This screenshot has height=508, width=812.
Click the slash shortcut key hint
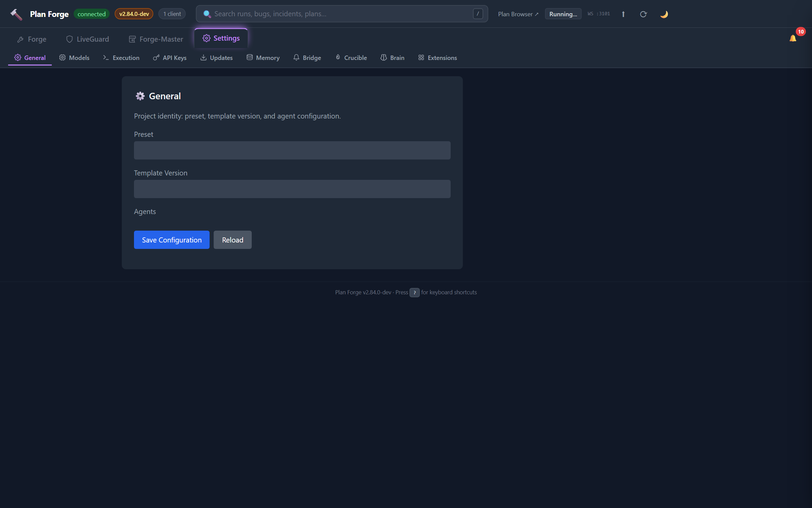pos(478,14)
